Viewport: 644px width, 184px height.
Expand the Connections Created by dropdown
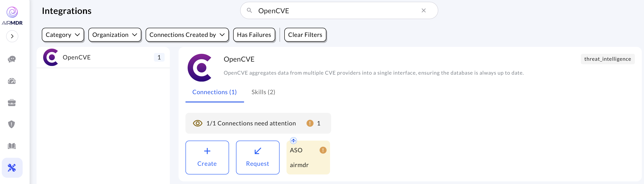click(187, 35)
